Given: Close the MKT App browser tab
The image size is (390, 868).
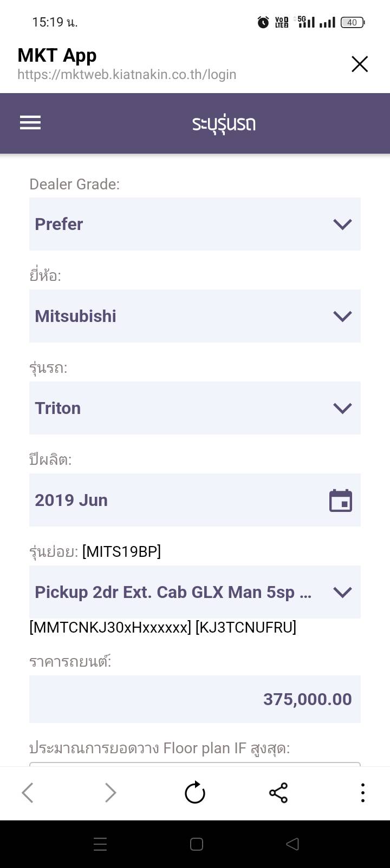Looking at the screenshot, I should (360, 64).
